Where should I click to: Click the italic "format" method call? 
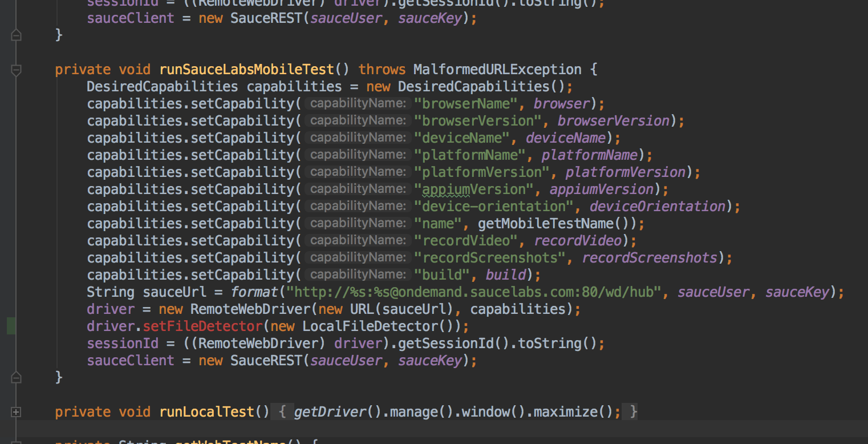click(x=254, y=292)
